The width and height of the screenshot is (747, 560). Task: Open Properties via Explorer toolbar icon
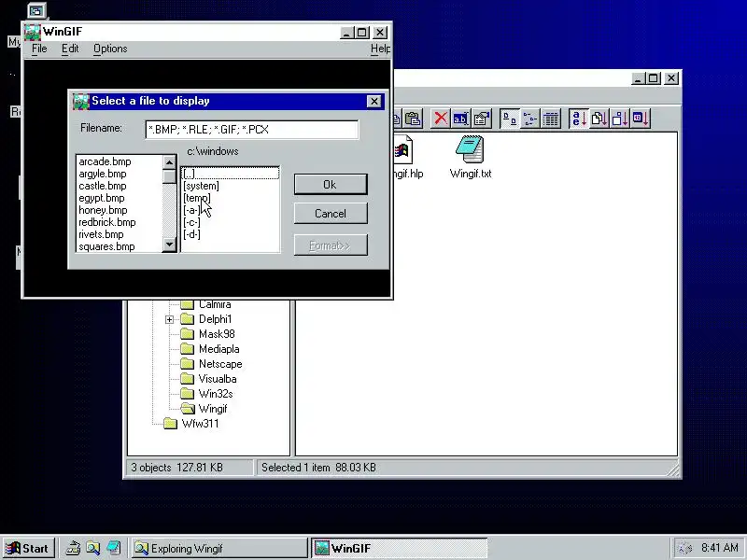(x=482, y=119)
